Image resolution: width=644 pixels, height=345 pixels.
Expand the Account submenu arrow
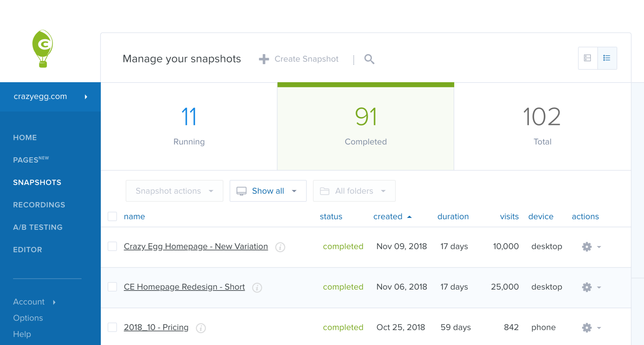(x=54, y=302)
